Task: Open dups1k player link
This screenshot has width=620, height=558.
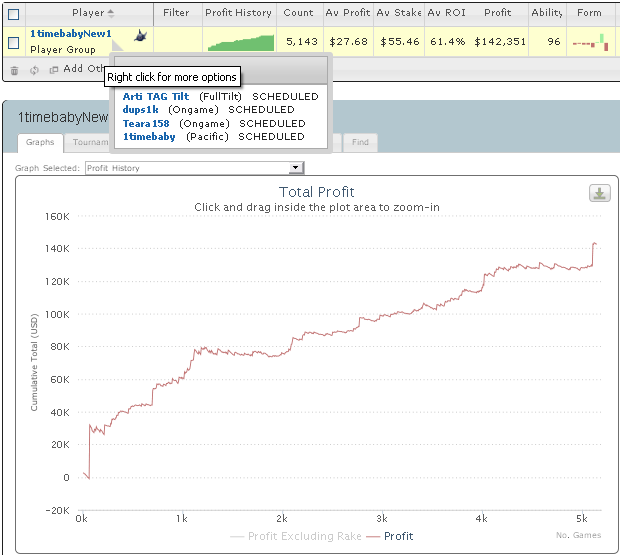Action: [x=140, y=110]
